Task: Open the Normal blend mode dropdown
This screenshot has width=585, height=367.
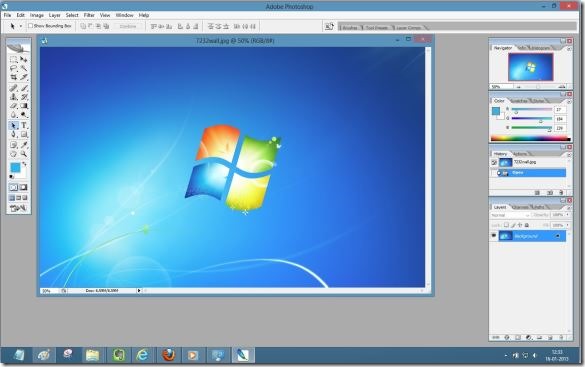Action: [x=510, y=216]
